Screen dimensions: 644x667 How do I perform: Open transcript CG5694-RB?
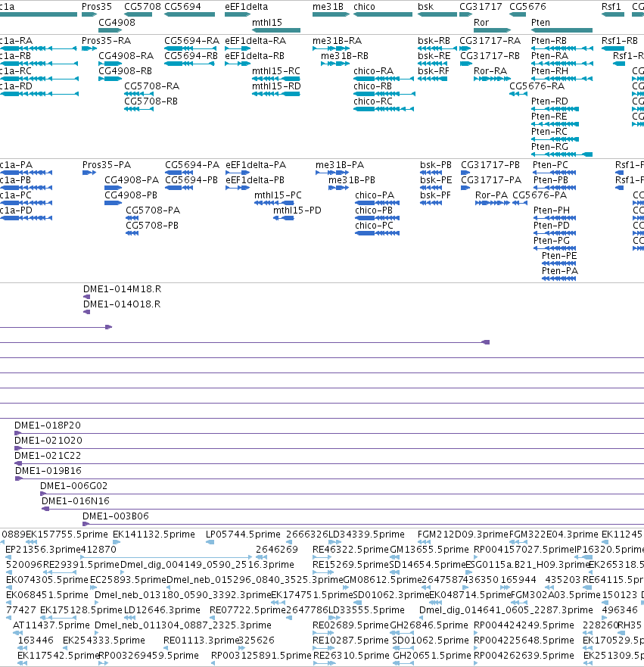tap(191, 56)
